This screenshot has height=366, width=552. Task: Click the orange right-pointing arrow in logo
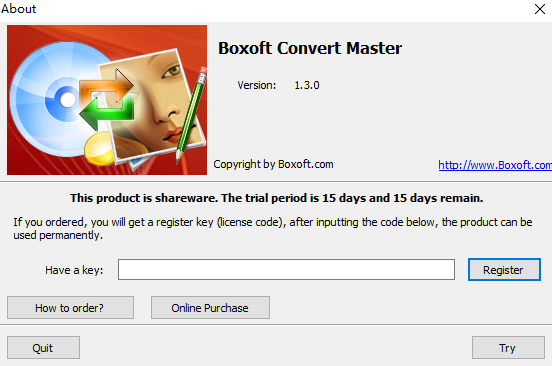point(106,86)
